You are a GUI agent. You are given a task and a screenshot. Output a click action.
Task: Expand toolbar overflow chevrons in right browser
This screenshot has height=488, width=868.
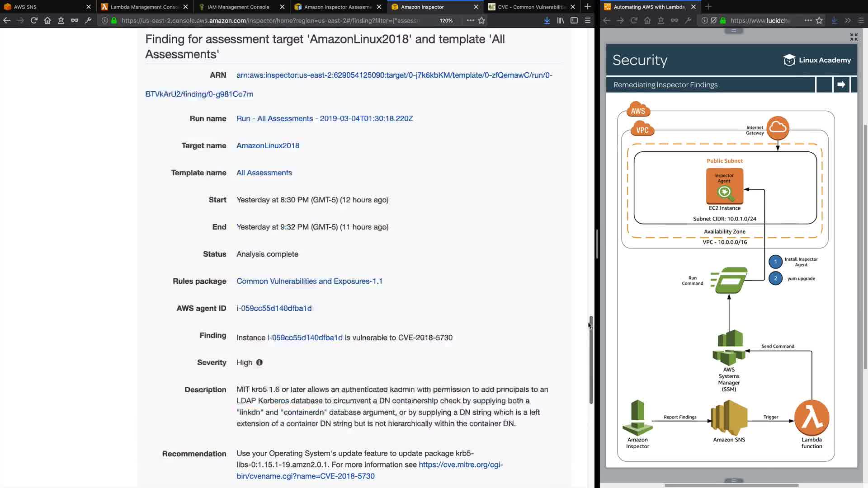(x=848, y=20)
